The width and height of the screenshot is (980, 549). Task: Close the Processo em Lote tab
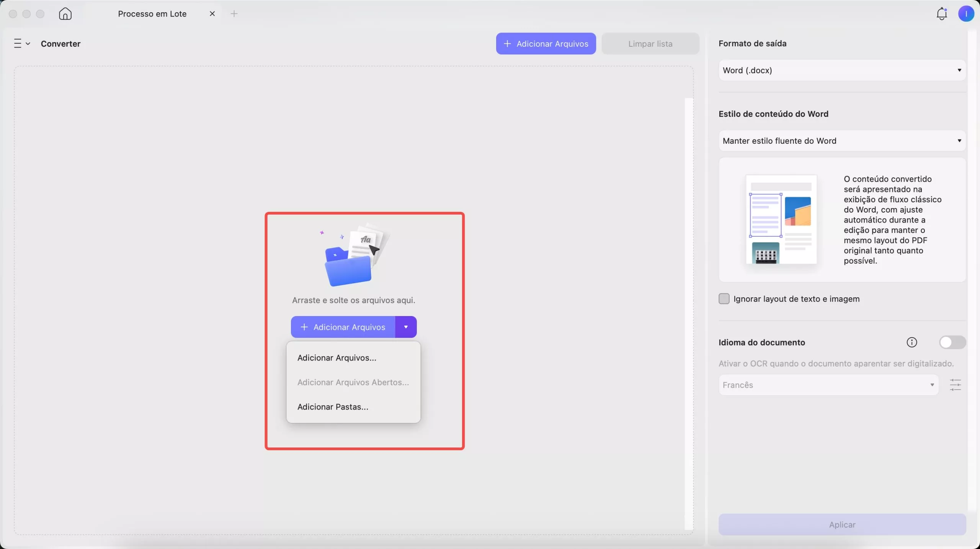(212, 14)
